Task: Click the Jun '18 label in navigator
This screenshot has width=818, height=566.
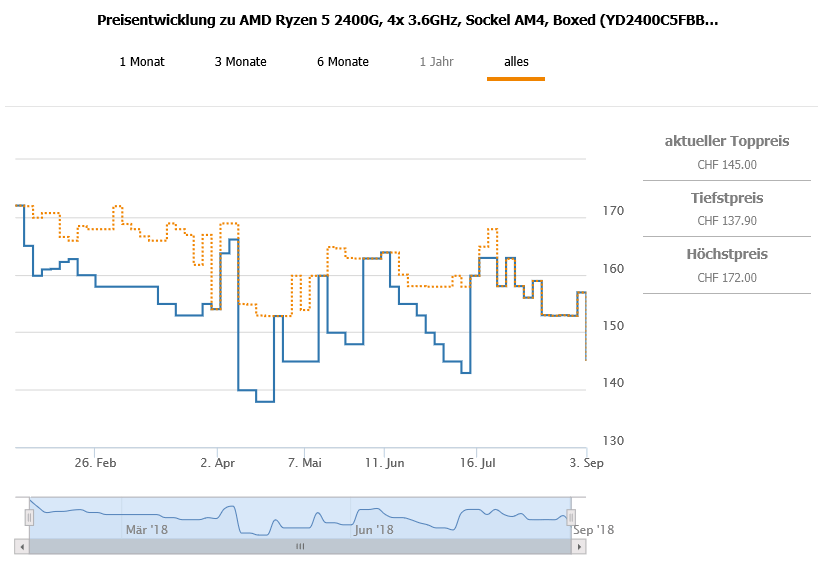Action: pyautogui.click(x=374, y=530)
